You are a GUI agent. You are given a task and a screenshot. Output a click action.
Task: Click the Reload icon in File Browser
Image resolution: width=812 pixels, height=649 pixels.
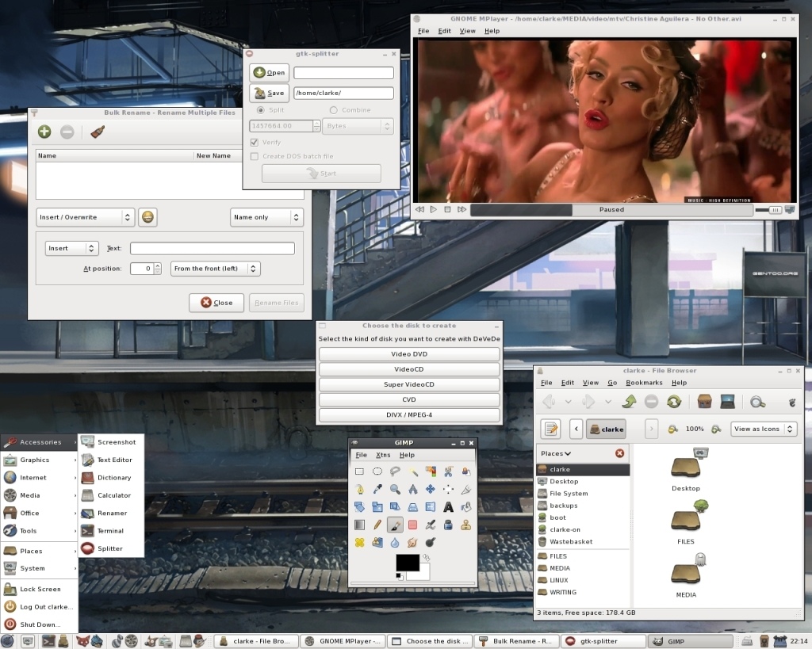pyautogui.click(x=674, y=401)
